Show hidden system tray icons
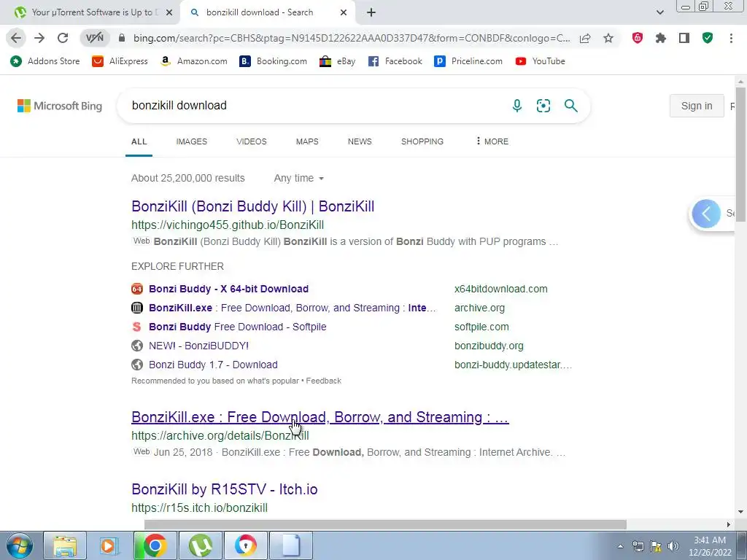747x560 pixels. click(x=620, y=547)
